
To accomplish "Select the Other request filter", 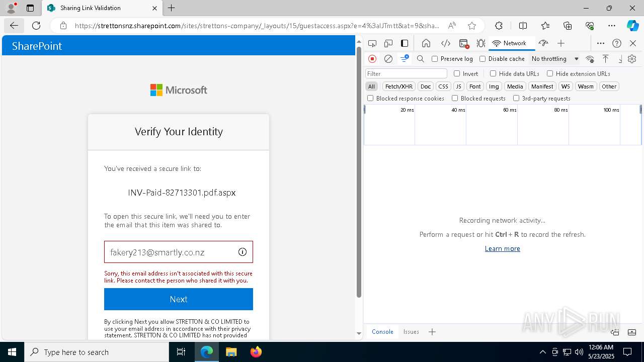I will click(609, 86).
